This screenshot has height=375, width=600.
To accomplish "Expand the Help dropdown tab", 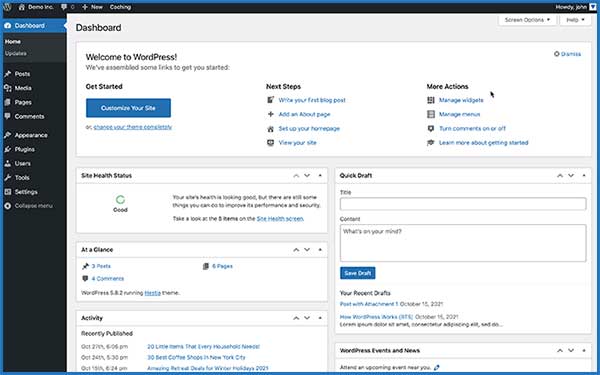I will tap(575, 20).
